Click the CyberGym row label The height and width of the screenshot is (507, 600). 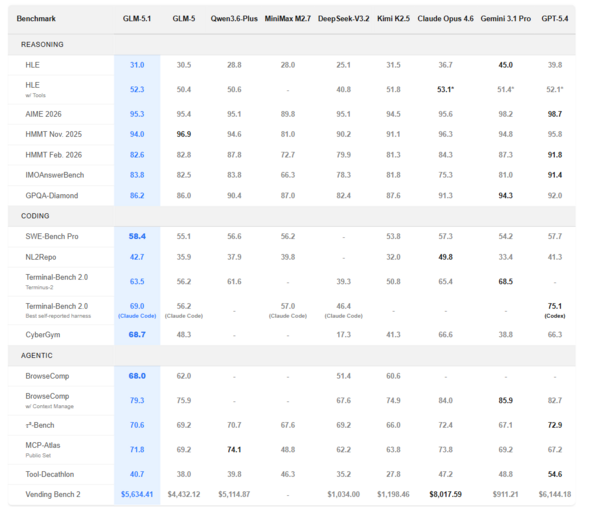[x=42, y=335]
